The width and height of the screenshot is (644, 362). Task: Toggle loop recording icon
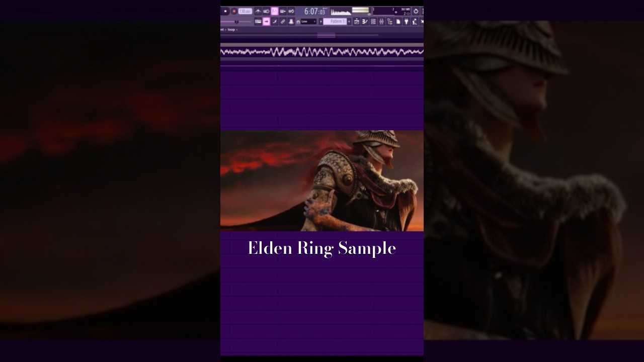click(x=291, y=11)
